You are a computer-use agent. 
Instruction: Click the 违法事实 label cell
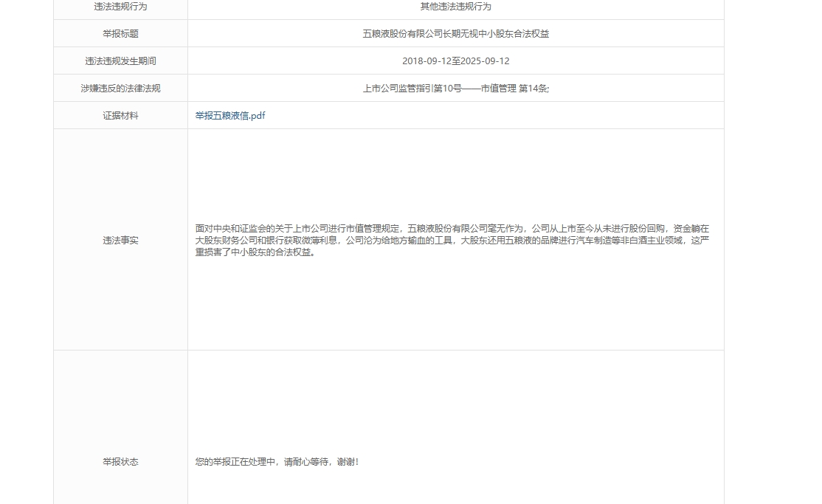[120, 241]
